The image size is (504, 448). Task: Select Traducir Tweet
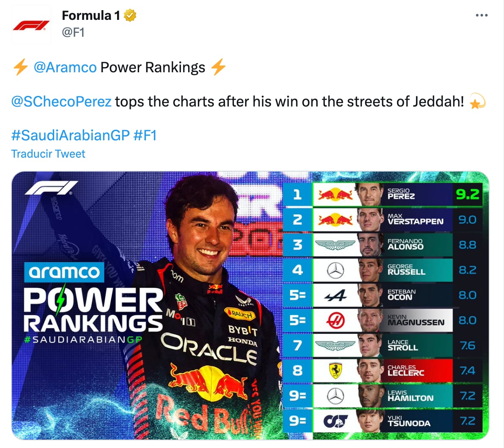tap(48, 154)
